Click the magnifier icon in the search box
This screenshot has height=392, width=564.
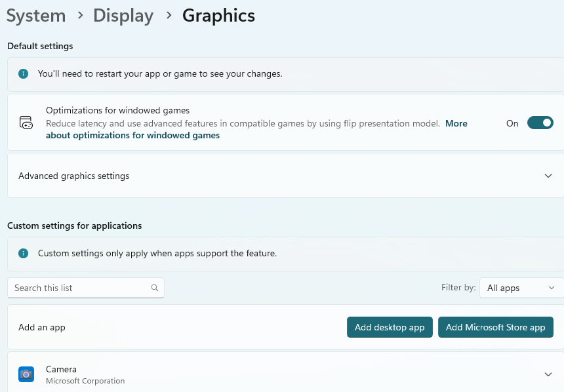[154, 288]
